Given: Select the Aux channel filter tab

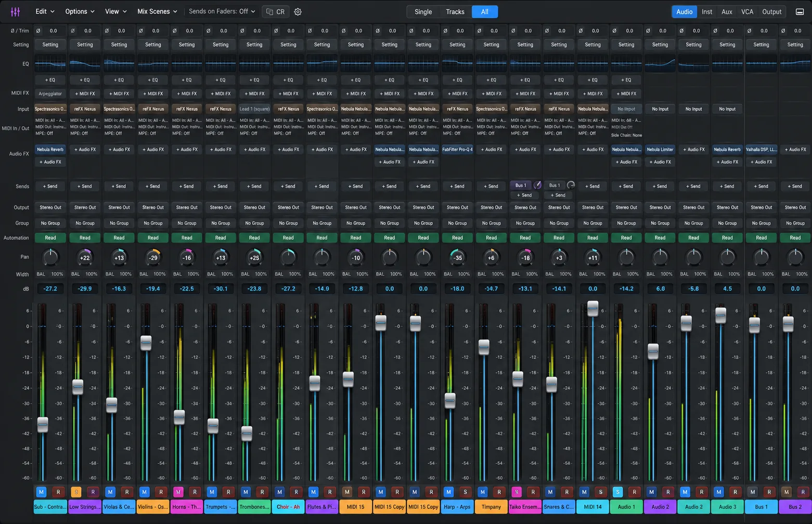Looking at the screenshot, I should point(727,11).
